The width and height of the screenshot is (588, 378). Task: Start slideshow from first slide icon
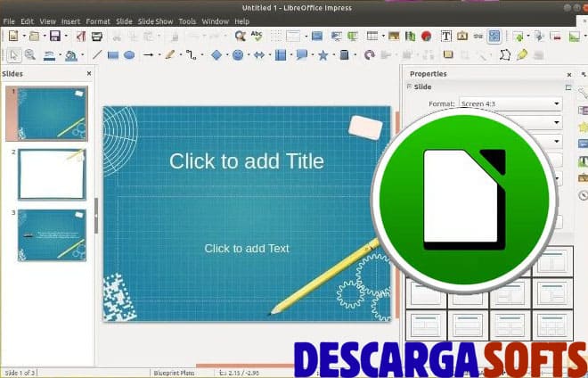click(x=336, y=36)
